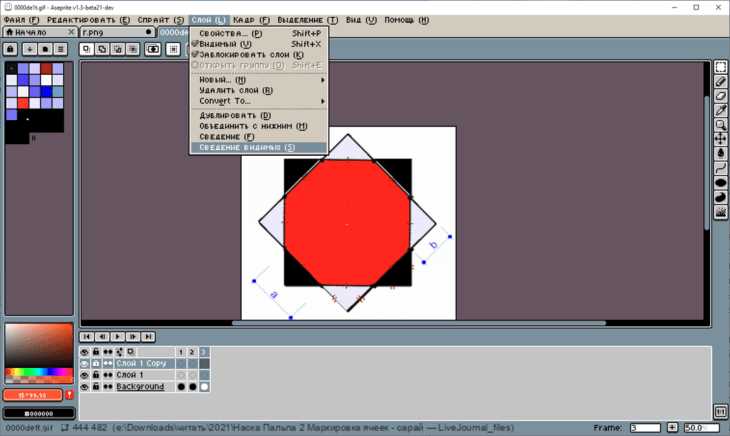Unlock the Слой 1 Copy layer

pyautogui.click(x=96, y=363)
